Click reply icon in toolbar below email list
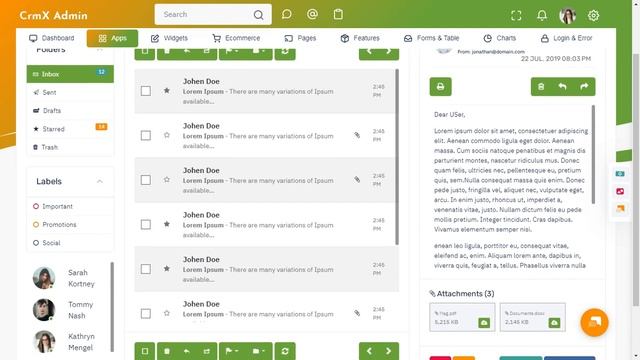This screenshot has height=360, width=640. tap(187, 351)
